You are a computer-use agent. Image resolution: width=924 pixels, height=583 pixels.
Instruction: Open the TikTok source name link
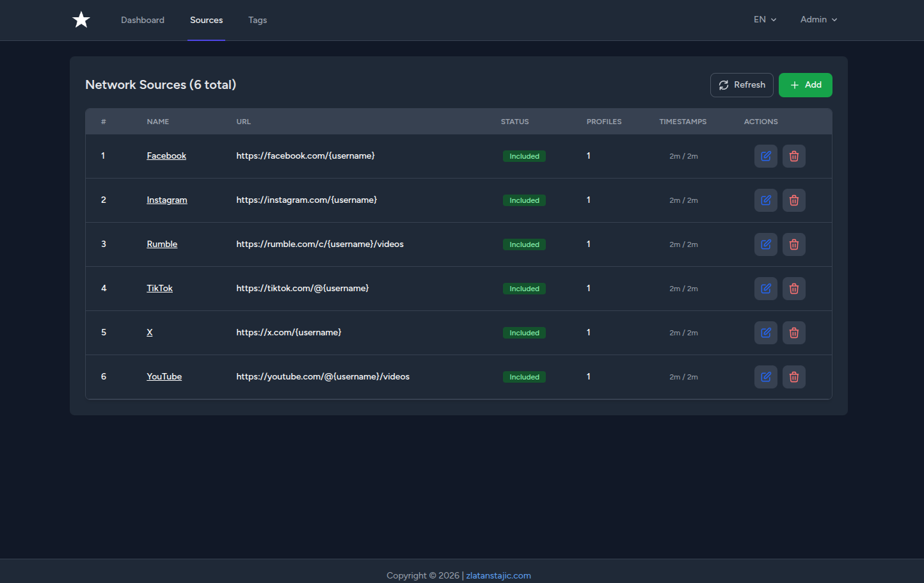159,288
